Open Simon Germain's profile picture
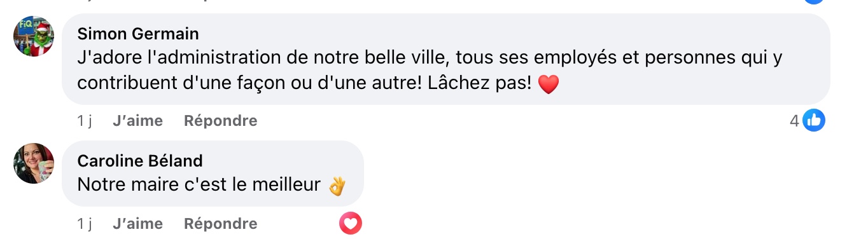This screenshot has width=868, height=239. coord(34,36)
